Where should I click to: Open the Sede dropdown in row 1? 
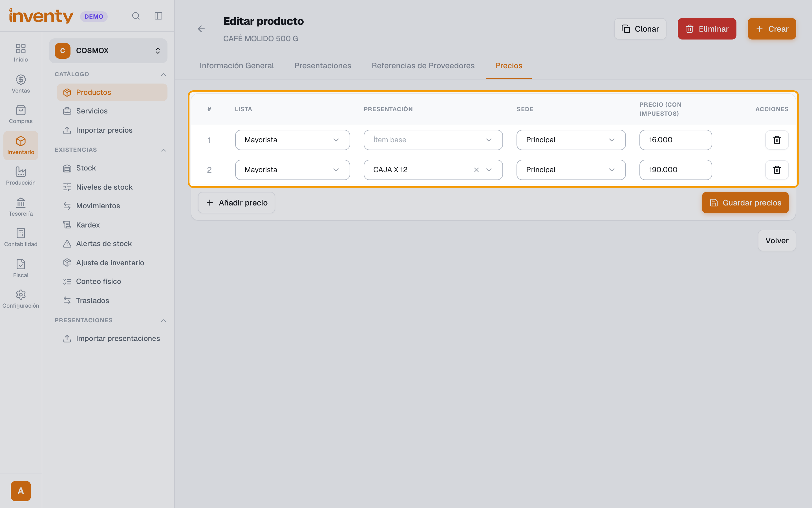pyautogui.click(x=571, y=140)
